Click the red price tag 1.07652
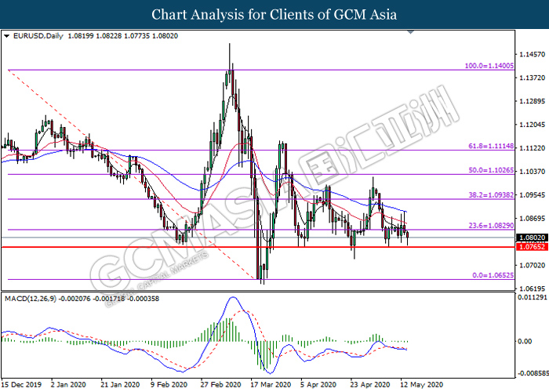 [x=531, y=247]
